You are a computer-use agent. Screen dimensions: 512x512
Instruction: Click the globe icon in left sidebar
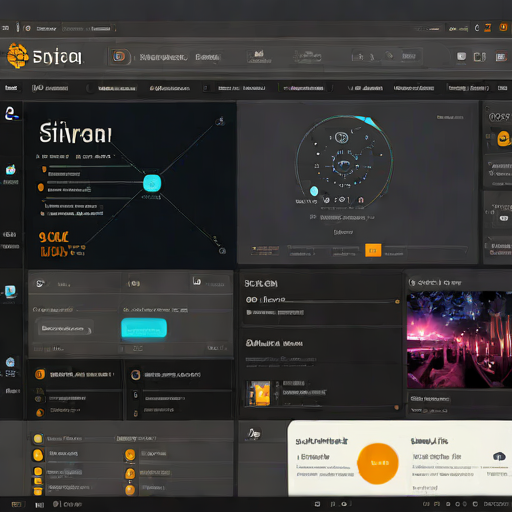coord(10,362)
